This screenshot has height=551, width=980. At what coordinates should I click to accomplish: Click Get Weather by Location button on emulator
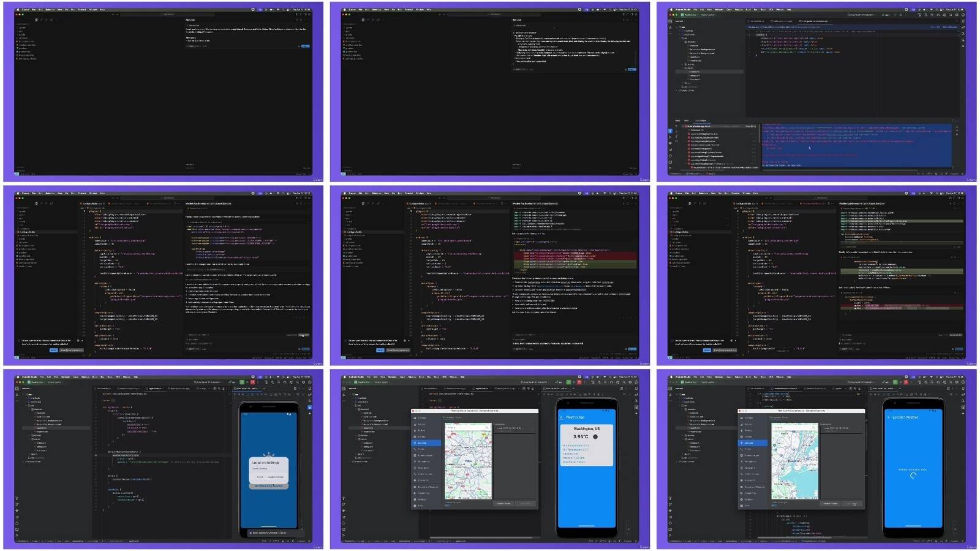coord(269,486)
